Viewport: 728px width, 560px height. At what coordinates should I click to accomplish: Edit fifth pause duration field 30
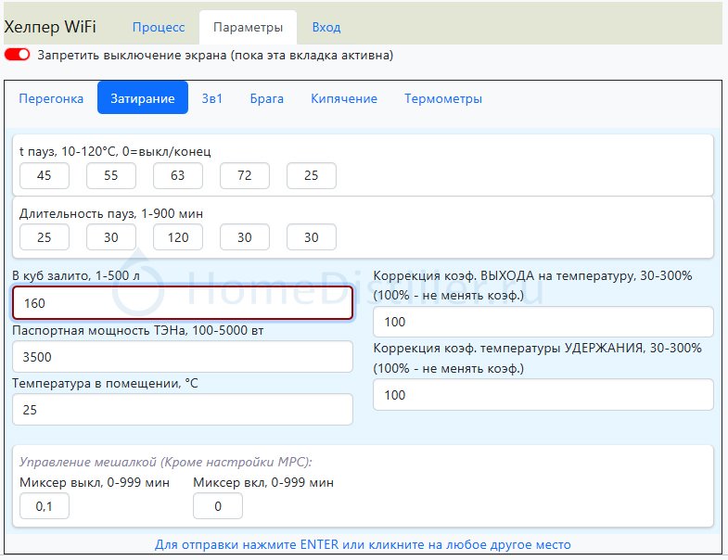[x=312, y=237]
